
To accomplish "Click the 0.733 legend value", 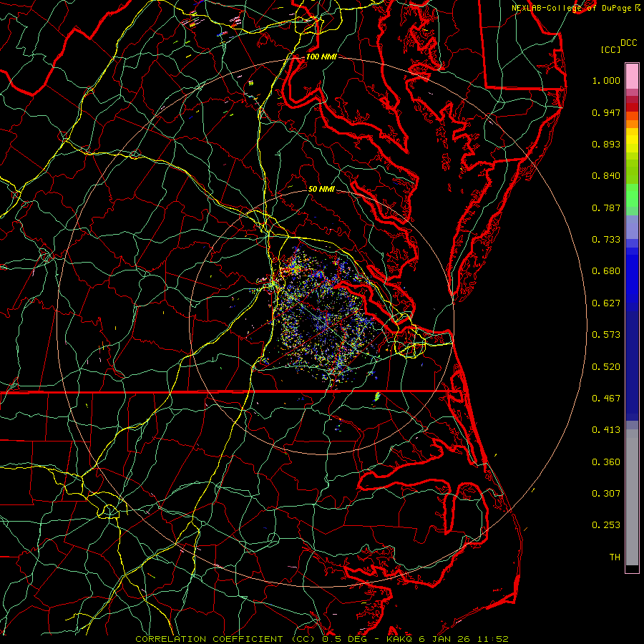I will pyautogui.click(x=606, y=240).
